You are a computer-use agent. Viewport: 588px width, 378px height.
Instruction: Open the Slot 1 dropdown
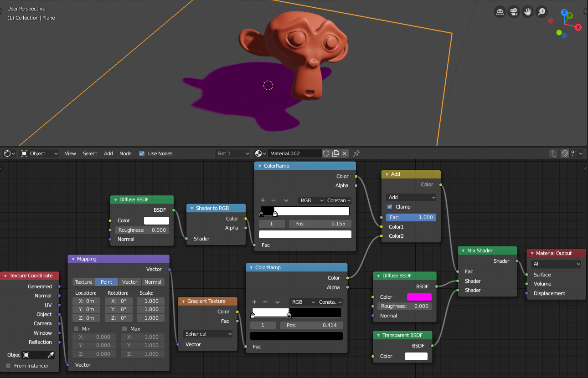[232, 153]
